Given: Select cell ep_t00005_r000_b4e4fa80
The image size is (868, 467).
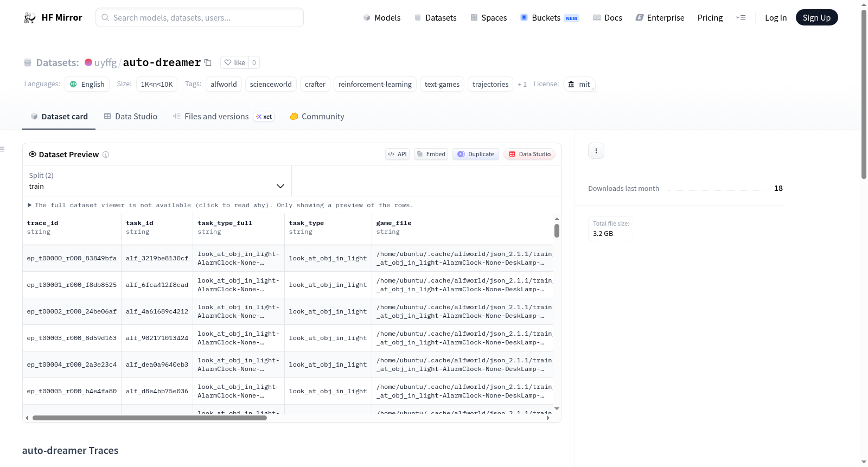Looking at the screenshot, I should 72,391.
